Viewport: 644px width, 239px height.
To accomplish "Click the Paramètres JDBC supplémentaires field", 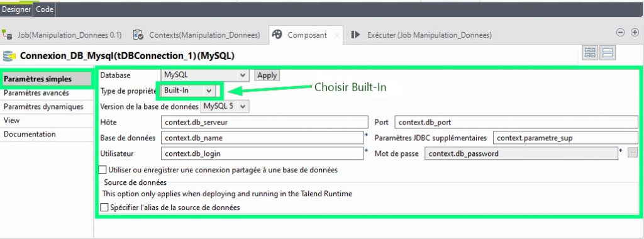I will pos(565,138).
